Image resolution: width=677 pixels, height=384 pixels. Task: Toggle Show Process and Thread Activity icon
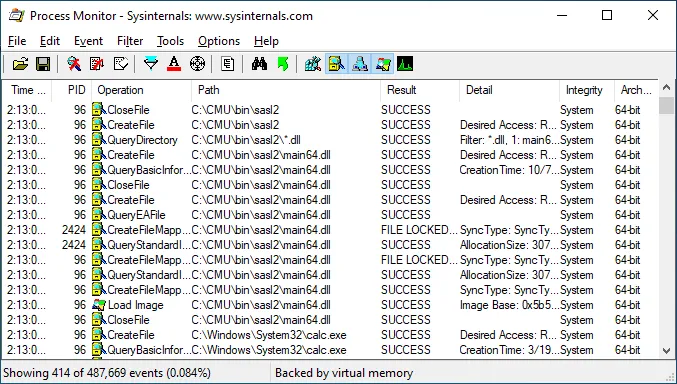click(383, 64)
